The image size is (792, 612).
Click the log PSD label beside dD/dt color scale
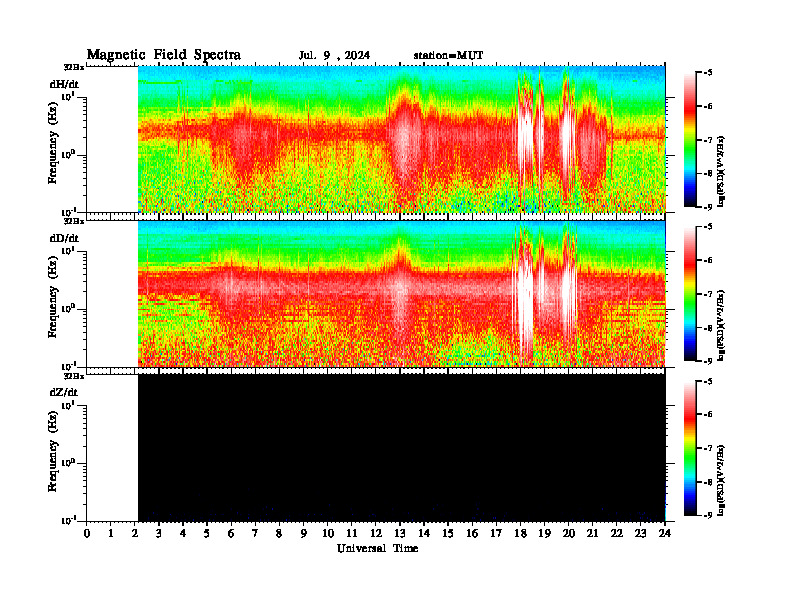pyautogui.click(x=721, y=325)
